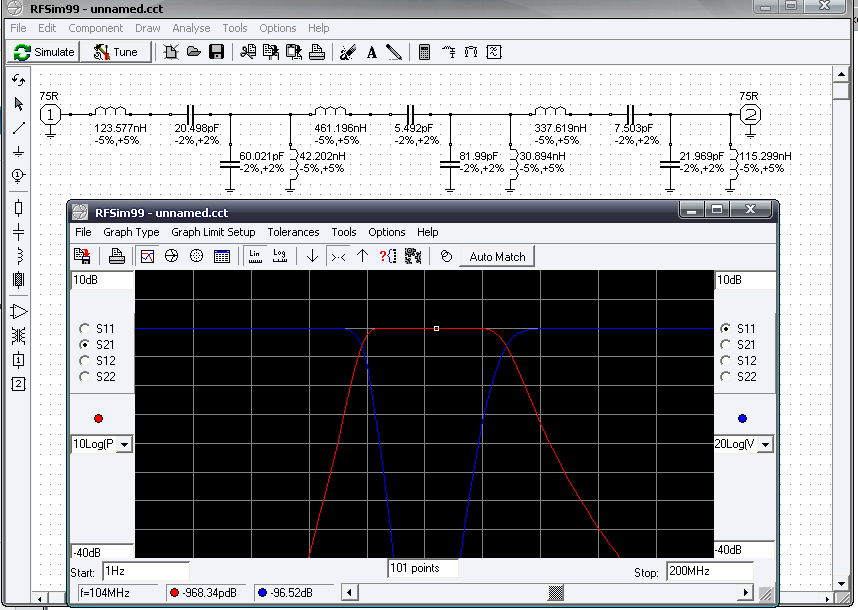The width and height of the screenshot is (858, 610).
Task: Select S22 for the right blue trace
Action: coord(725,376)
